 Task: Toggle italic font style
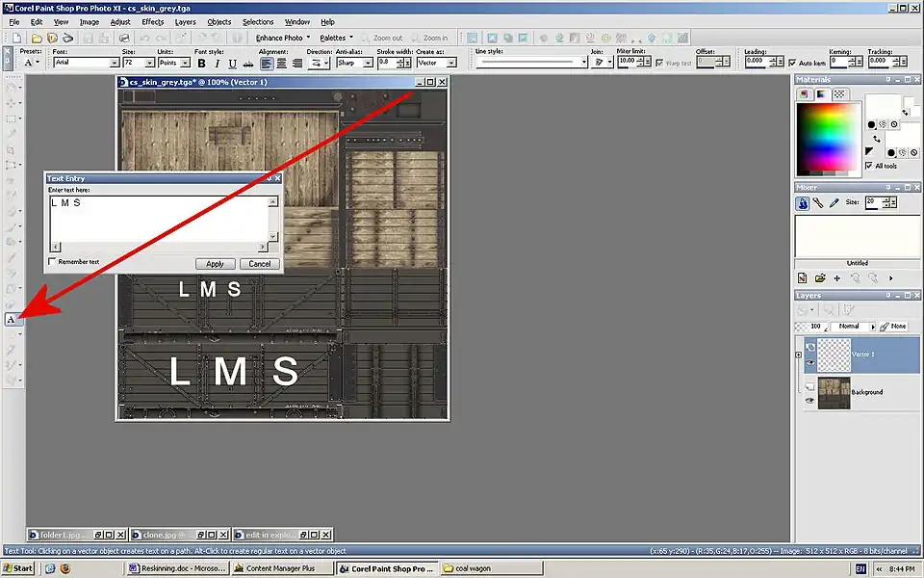tap(218, 63)
